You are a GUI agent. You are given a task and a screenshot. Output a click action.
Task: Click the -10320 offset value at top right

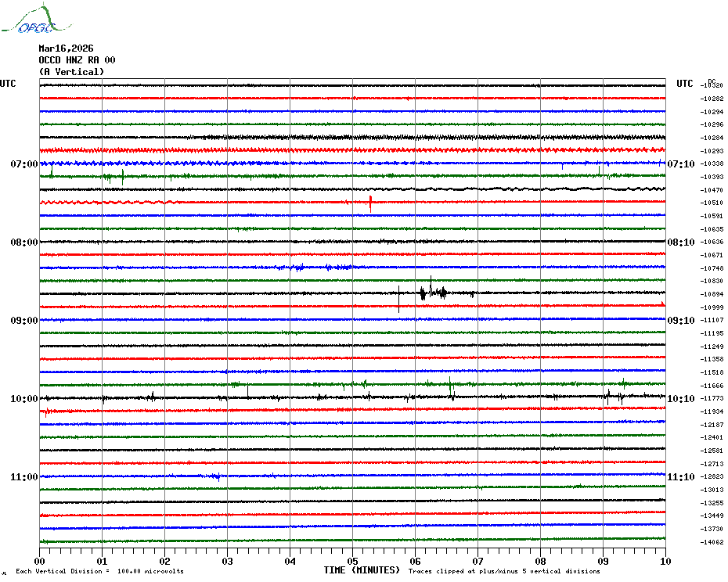click(x=712, y=85)
